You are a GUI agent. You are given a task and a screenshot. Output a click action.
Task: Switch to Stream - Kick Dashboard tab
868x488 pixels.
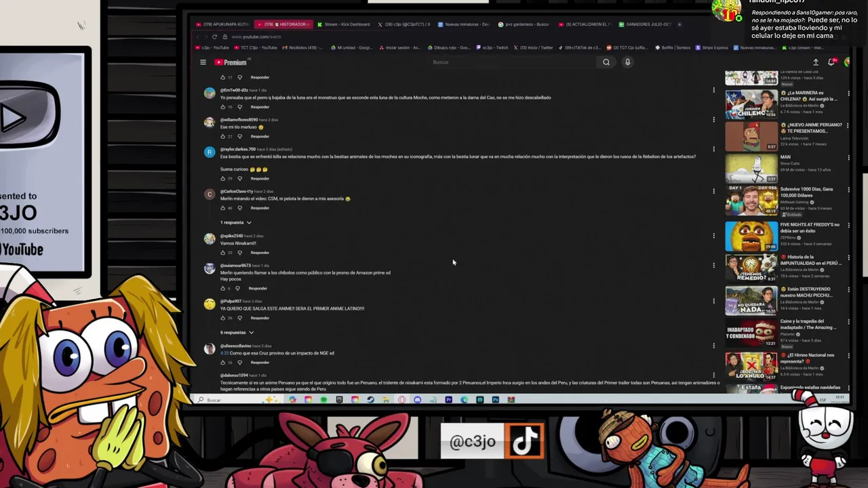pyautogui.click(x=343, y=24)
